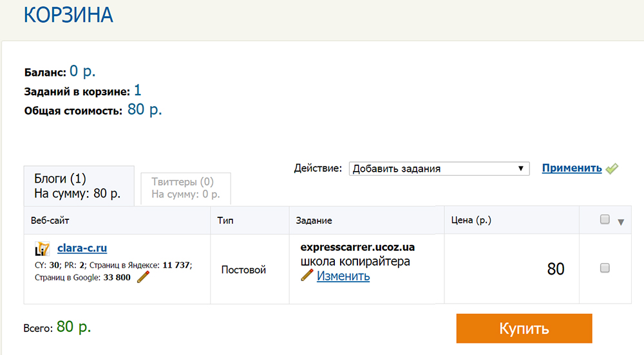This screenshot has width=644, height=355.
Task: Check the checkbox in the clara-c.ru row
Action: coord(605,269)
